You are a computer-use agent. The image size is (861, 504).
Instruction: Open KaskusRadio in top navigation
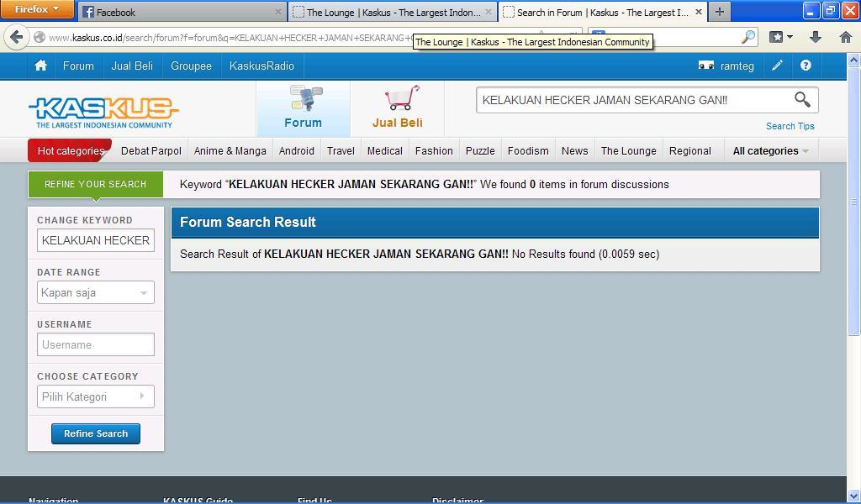262,66
